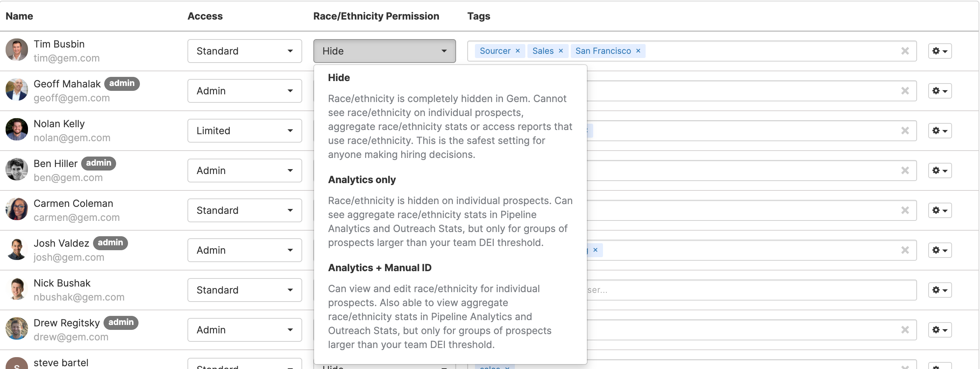Screen dimensions: 980x369
Task: Open Limited access dropdown for Nolan Kelly
Action: pyautogui.click(x=244, y=131)
